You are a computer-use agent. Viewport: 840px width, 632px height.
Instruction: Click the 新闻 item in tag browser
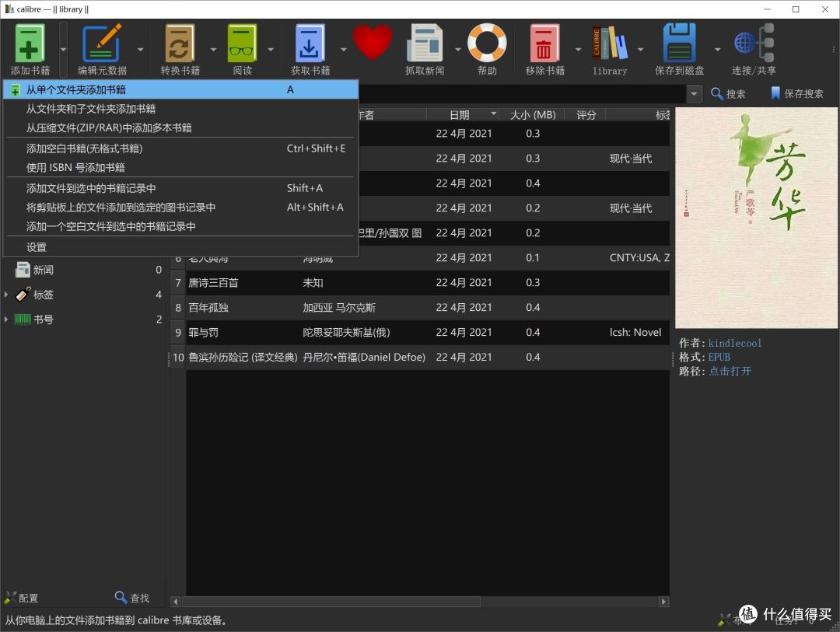(43, 270)
